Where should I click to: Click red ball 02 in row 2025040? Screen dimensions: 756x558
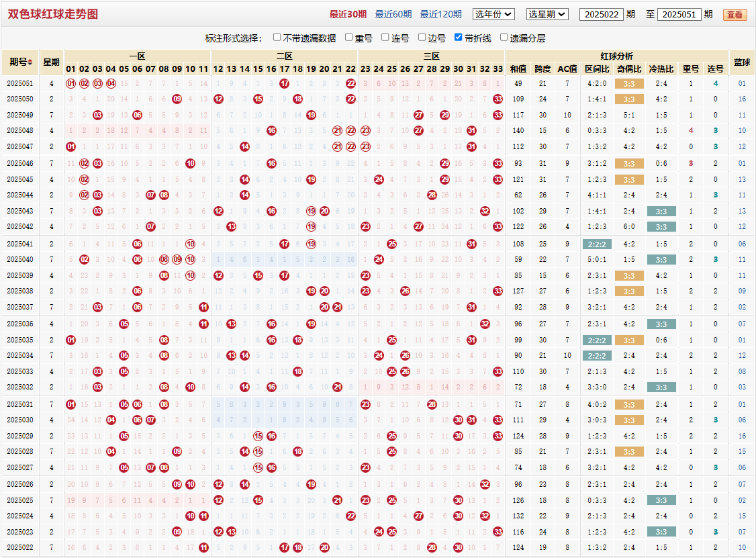point(85,259)
